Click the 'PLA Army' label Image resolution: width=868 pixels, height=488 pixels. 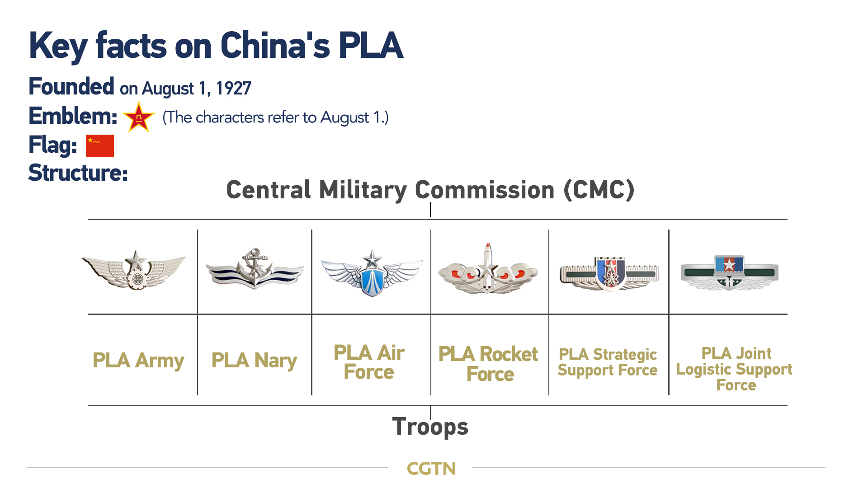coord(138,361)
